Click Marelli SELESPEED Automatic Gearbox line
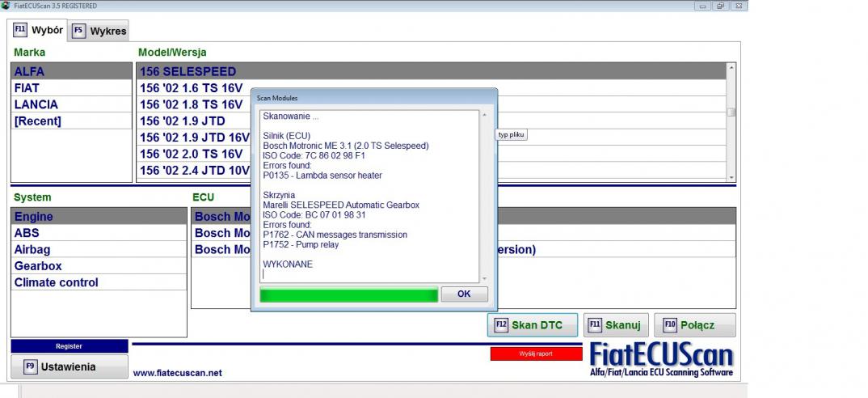The image size is (868, 398). pyautogui.click(x=341, y=205)
